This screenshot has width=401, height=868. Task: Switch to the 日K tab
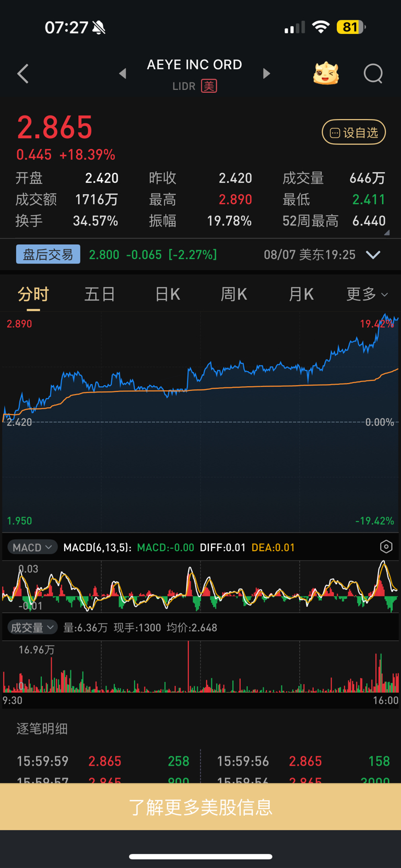167,294
